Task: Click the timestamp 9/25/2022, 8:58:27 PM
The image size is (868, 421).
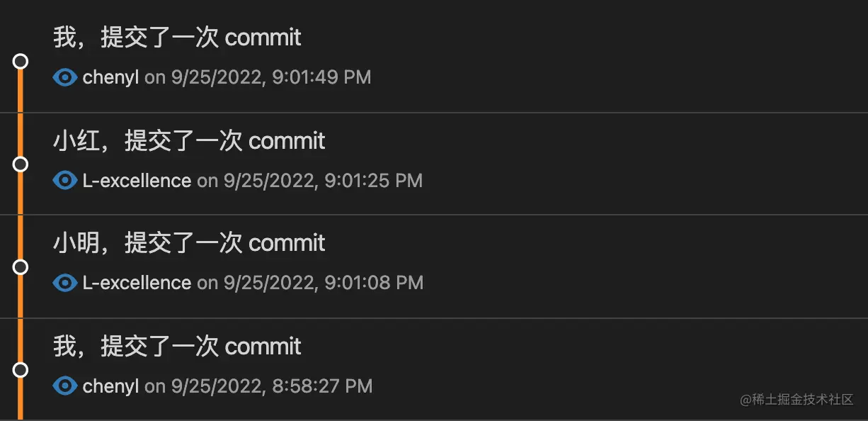Action: click(x=272, y=386)
